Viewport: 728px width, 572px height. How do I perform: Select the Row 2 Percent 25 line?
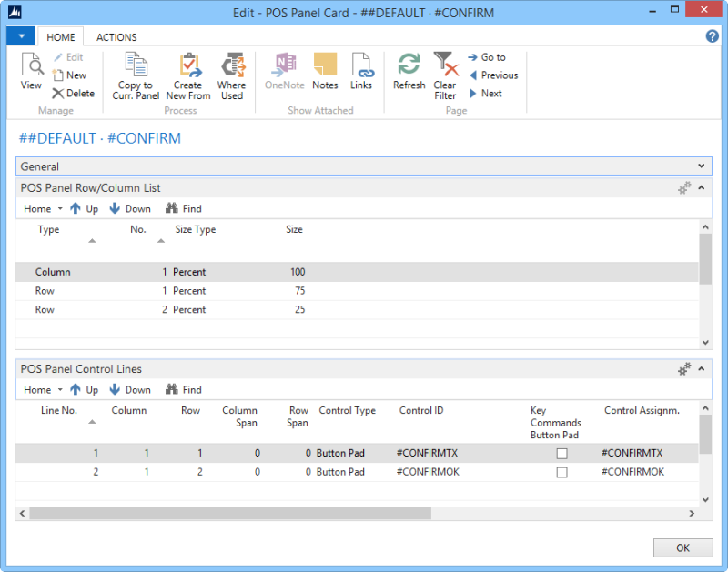(x=357, y=310)
